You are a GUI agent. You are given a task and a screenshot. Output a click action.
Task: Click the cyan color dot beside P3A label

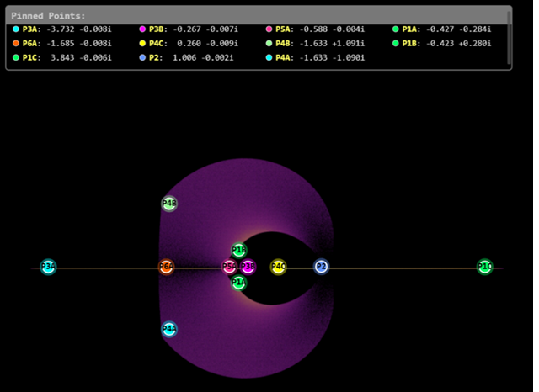(16, 29)
